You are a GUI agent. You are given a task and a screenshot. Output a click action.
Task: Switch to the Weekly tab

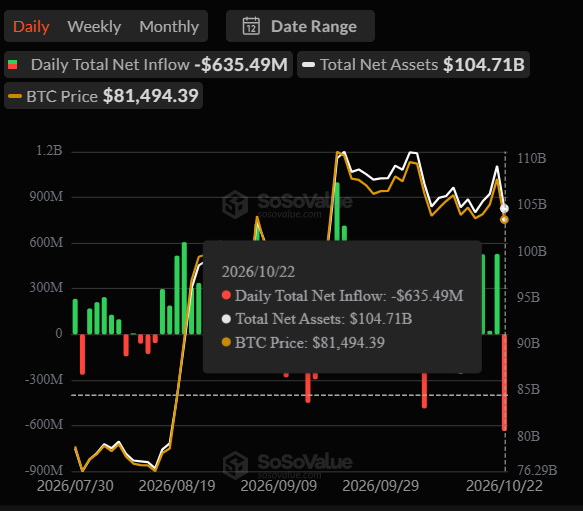(x=94, y=27)
